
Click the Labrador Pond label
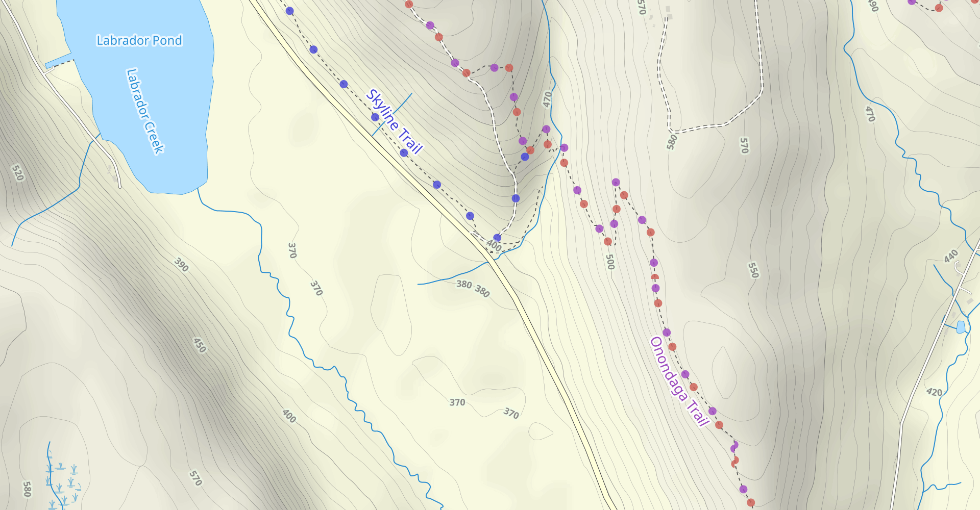139,40
